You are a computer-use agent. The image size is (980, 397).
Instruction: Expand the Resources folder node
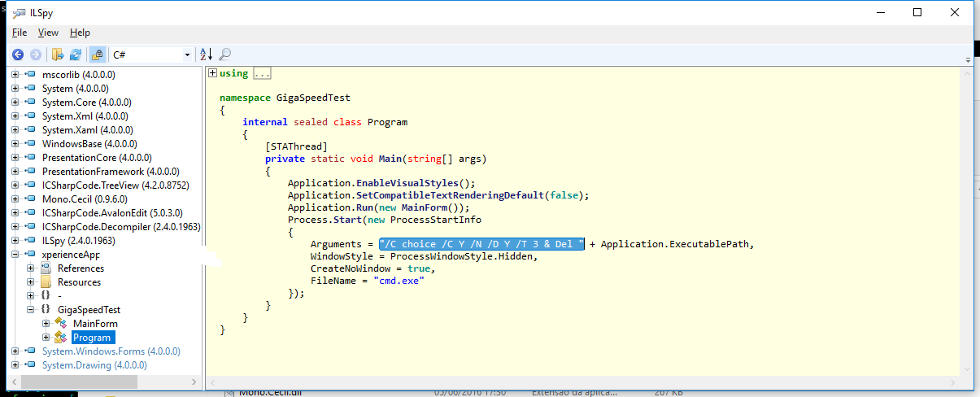(31, 282)
